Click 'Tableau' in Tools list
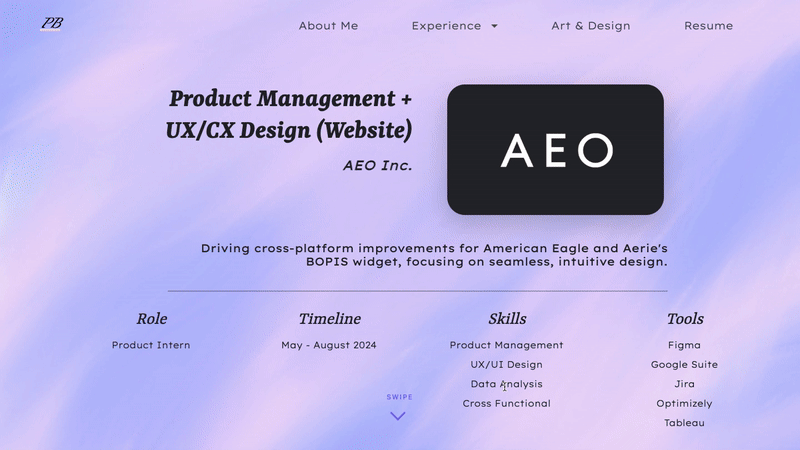This screenshot has width=800, height=450. (684, 423)
